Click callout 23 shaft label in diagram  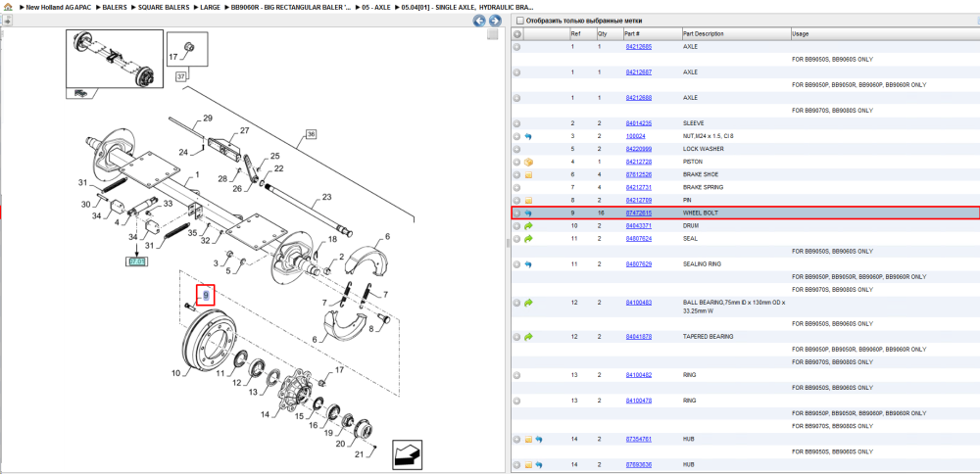click(326, 197)
